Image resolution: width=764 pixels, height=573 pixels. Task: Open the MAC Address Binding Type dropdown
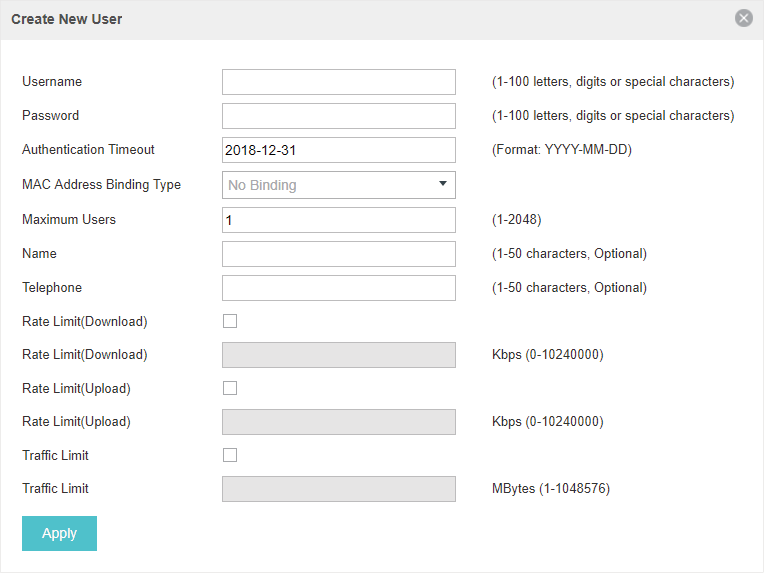(x=339, y=185)
